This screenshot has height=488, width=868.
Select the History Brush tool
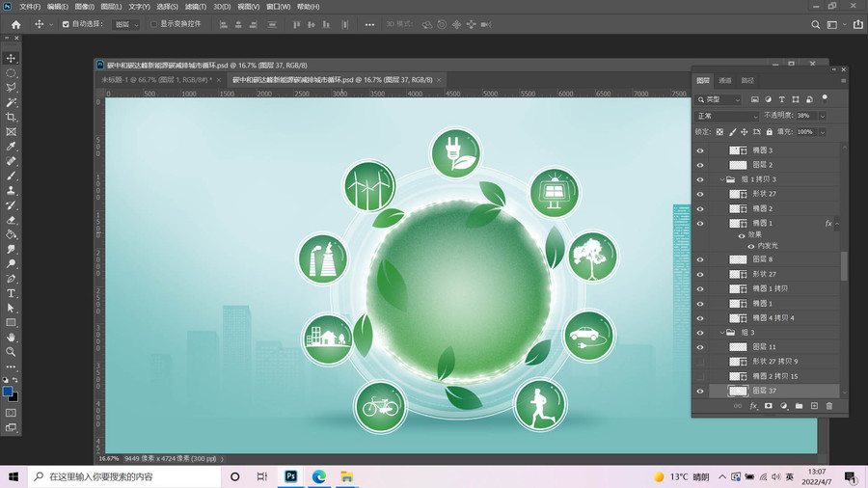tap(11, 205)
